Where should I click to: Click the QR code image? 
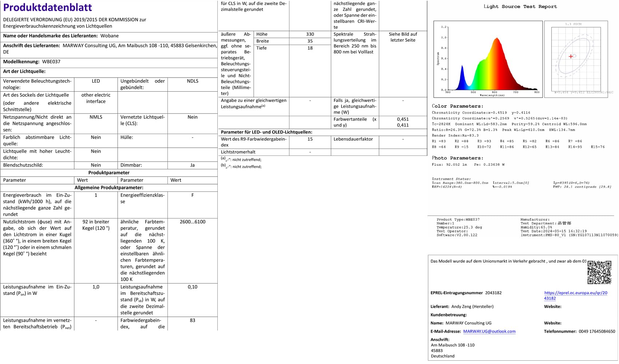pyautogui.click(x=599, y=272)
